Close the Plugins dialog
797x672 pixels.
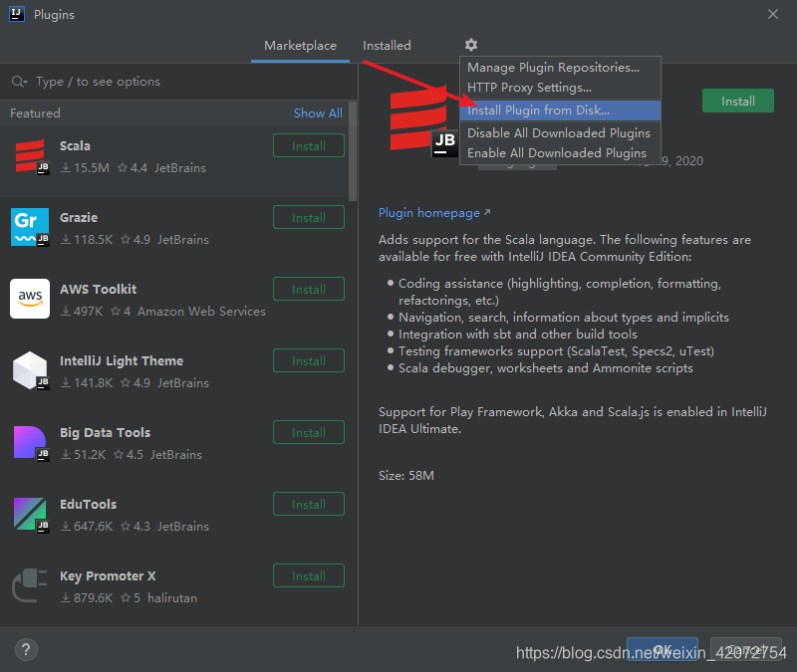[x=773, y=14]
